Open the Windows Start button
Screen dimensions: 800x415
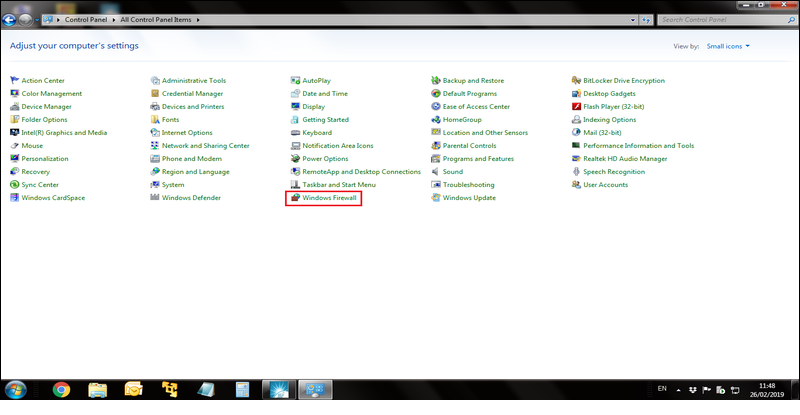coord(15,390)
